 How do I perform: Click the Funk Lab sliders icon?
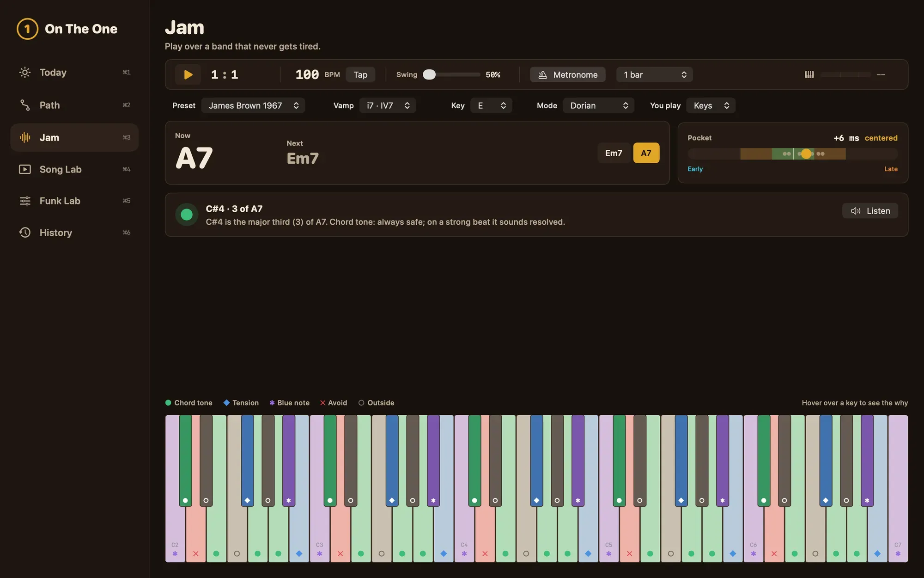[x=25, y=201]
